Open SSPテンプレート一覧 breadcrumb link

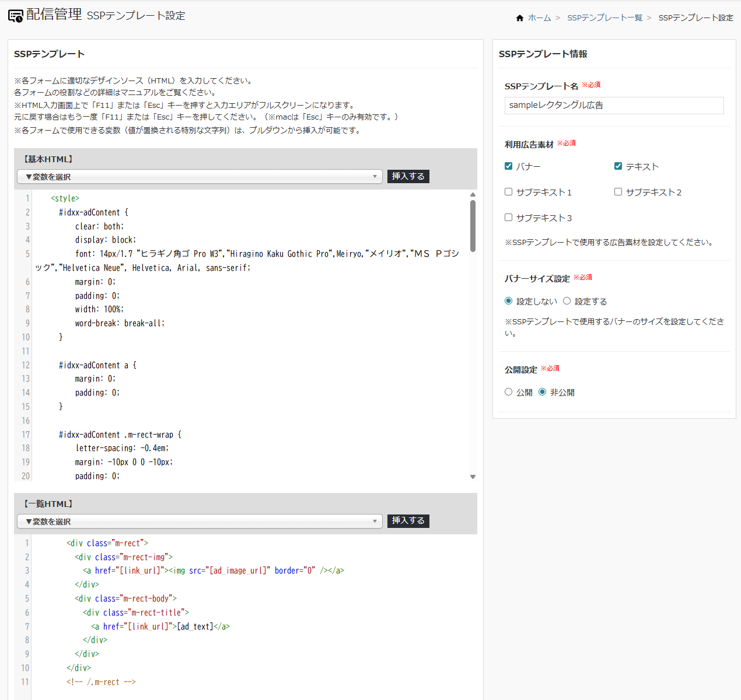(x=604, y=18)
